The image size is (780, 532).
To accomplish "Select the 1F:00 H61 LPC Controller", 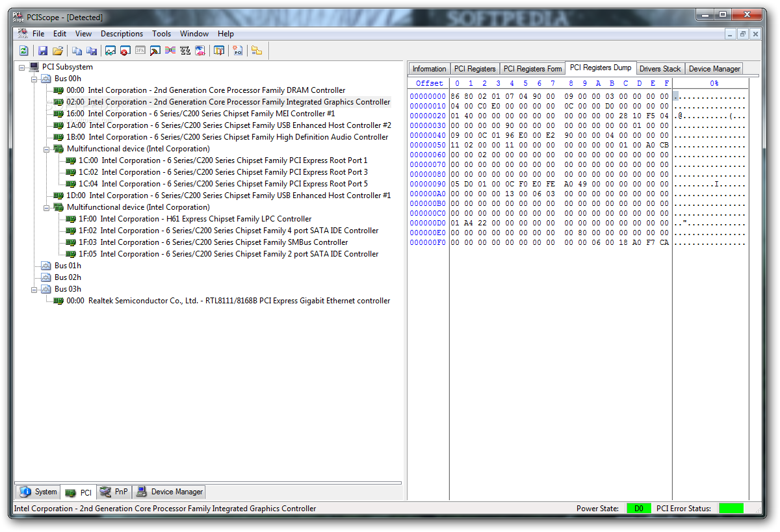I will 195,219.
